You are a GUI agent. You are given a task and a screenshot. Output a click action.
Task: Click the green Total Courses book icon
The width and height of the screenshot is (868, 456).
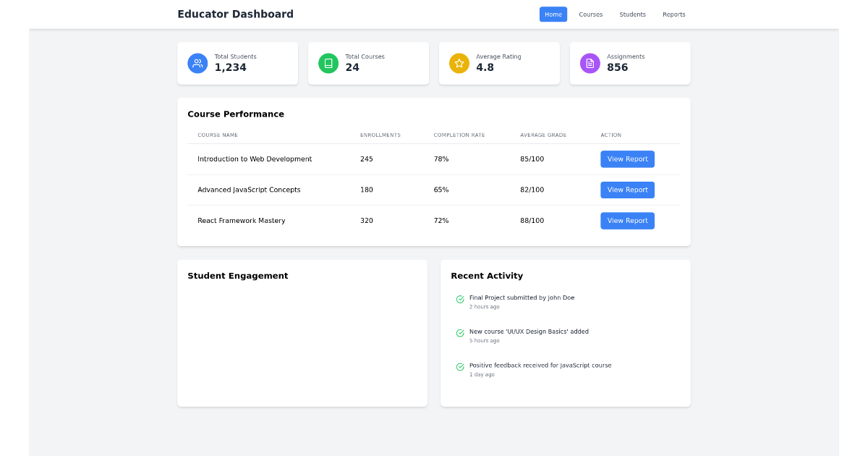click(x=328, y=63)
